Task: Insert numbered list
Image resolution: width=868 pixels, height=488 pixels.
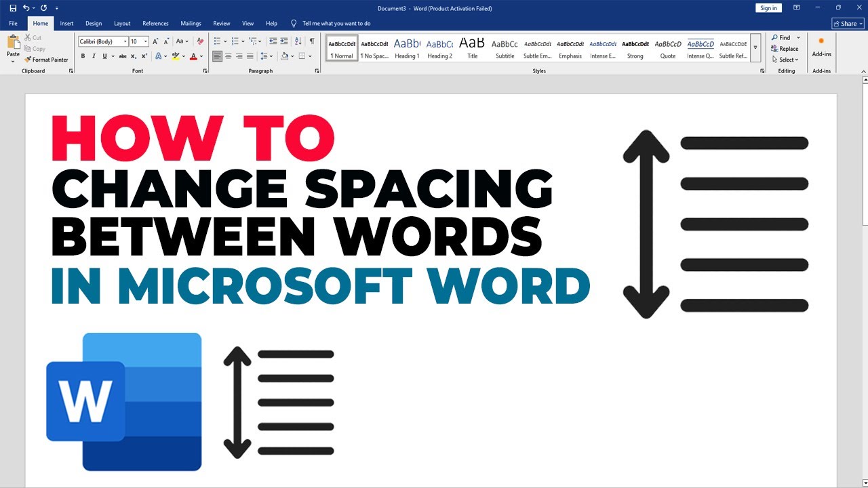Action: tap(234, 41)
